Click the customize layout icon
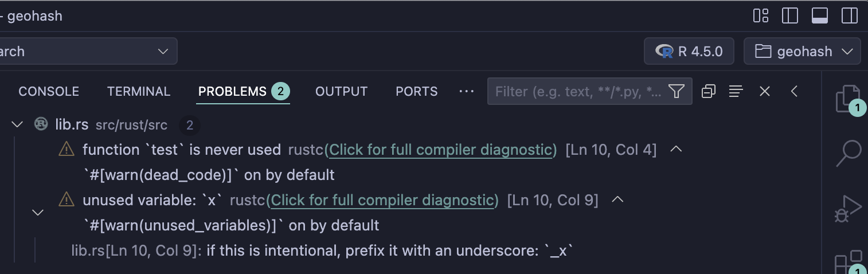 coord(761,15)
